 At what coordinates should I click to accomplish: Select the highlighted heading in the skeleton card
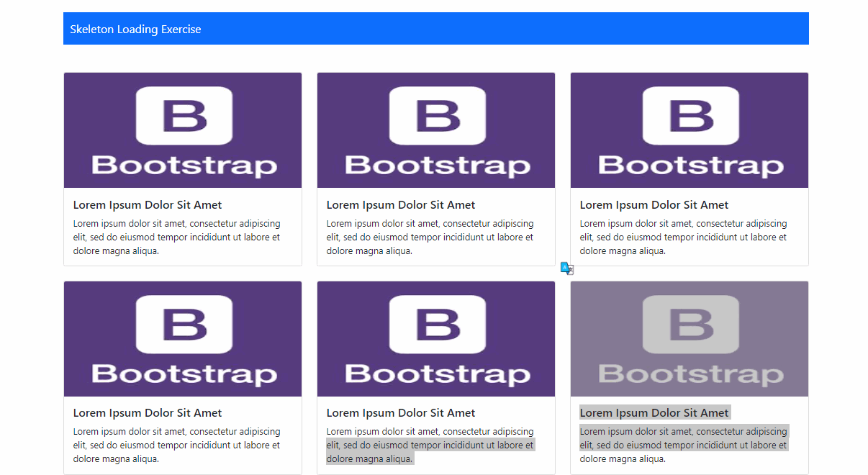[654, 412]
